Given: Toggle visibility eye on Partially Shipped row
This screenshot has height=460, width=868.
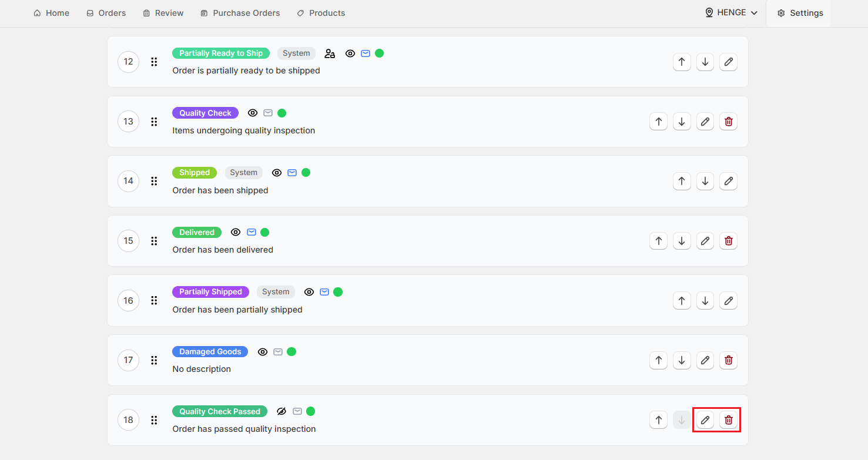Looking at the screenshot, I should (x=309, y=292).
